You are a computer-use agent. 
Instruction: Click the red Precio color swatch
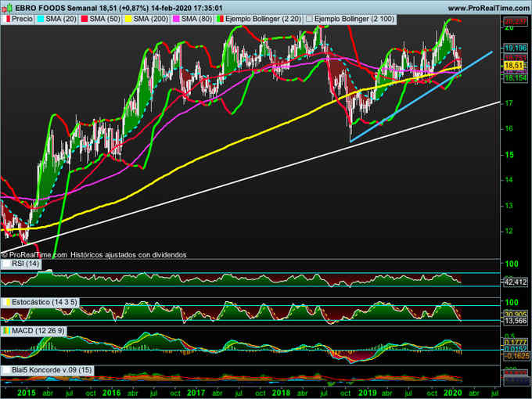pos(8,20)
